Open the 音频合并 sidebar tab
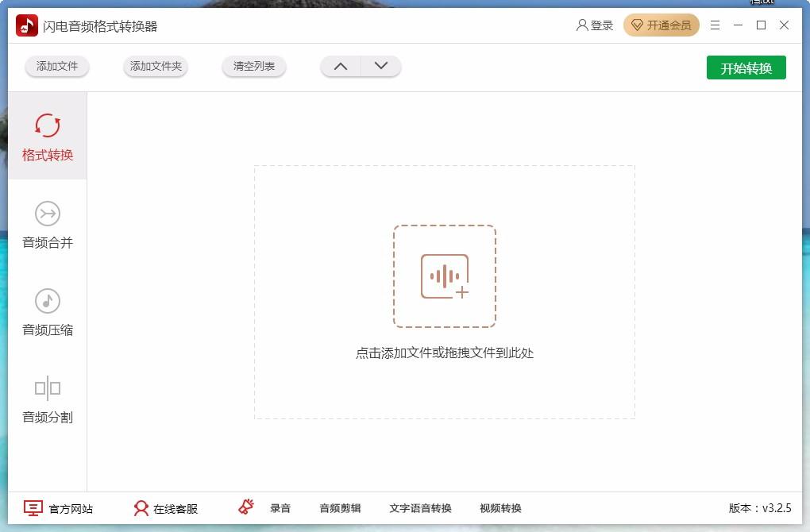Screen dimensions: 810x532 click(47, 225)
